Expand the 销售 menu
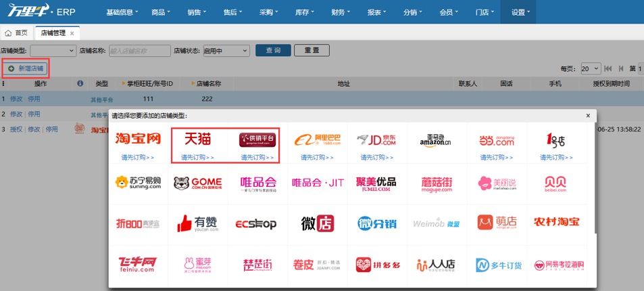This screenshot has width=644, height=291. pyautogui.click(x=197, y=12)
